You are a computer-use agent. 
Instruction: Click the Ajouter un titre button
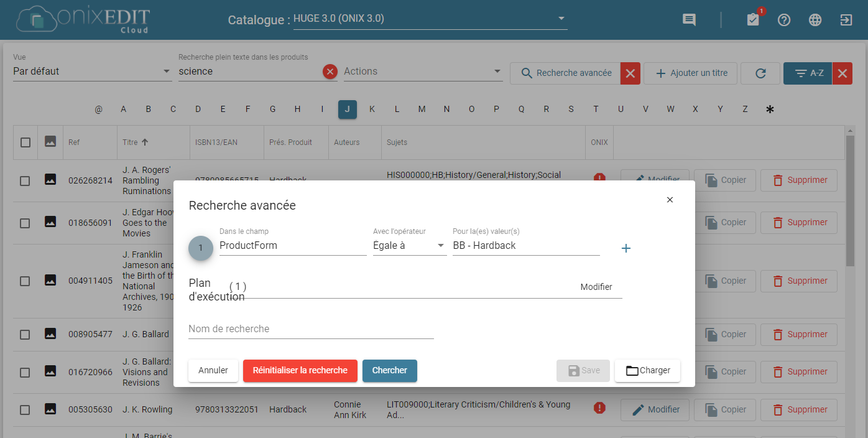[x=691, y=73]
